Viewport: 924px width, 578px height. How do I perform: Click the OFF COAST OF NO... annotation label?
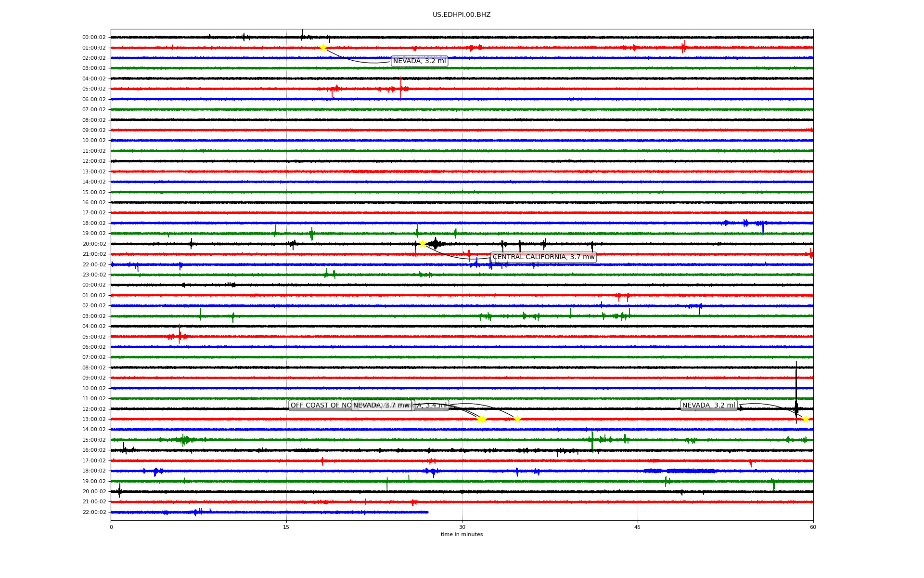point(320,406)
